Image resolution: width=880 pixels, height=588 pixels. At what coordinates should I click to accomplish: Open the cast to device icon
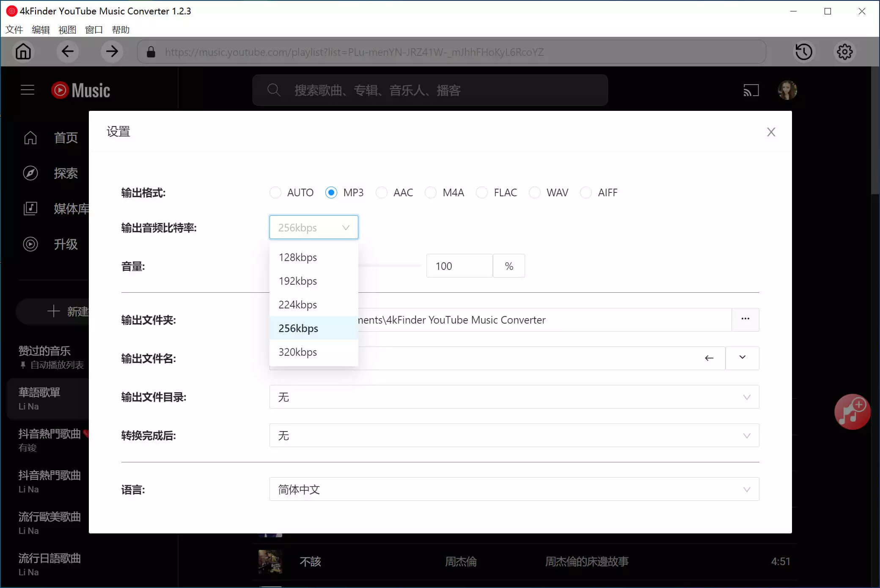click(x=751, y=90)
